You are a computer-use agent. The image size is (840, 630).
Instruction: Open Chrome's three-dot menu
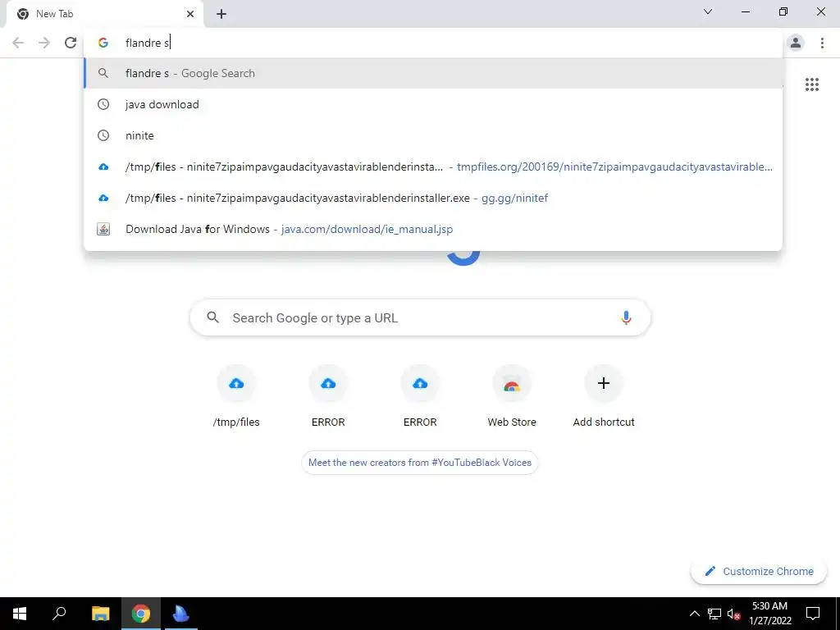pyautogui.click(x=822, y=43)
